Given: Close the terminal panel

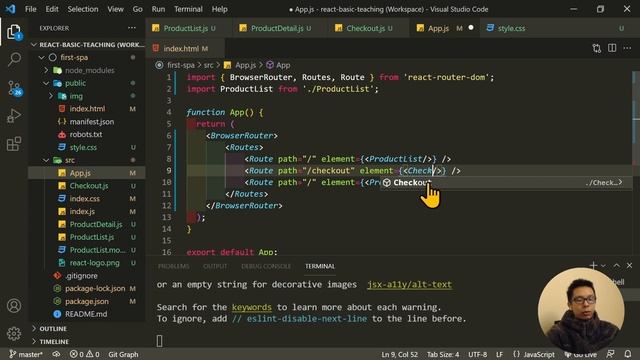Looking at the screenshot, I should [629, 265].
